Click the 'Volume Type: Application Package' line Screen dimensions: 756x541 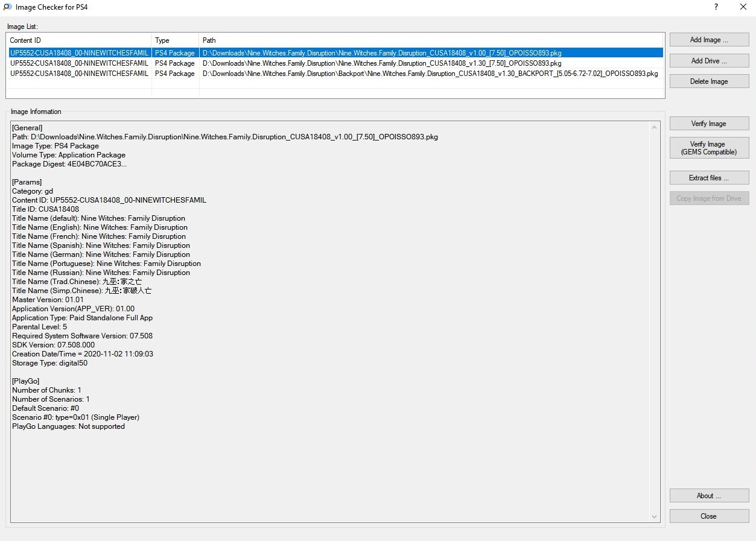tap(69, 155)
